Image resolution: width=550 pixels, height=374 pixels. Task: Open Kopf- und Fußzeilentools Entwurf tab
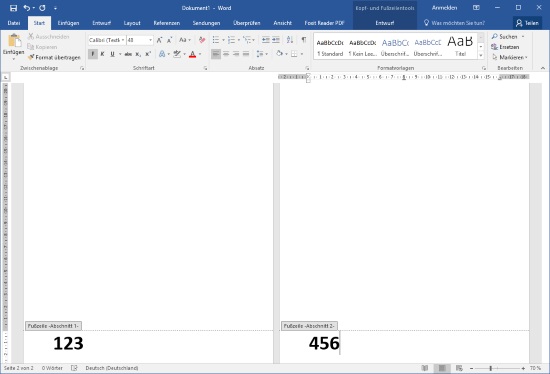click(385, 23)
